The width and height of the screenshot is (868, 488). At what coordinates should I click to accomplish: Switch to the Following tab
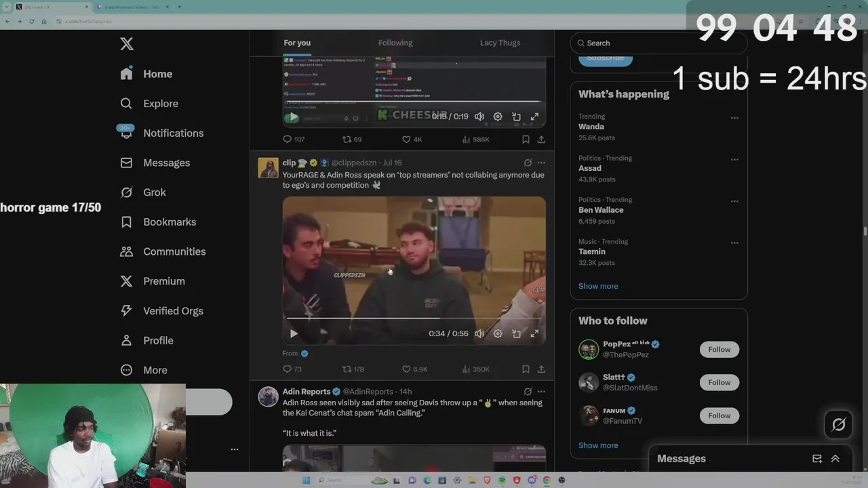click(x=395, y=43)
